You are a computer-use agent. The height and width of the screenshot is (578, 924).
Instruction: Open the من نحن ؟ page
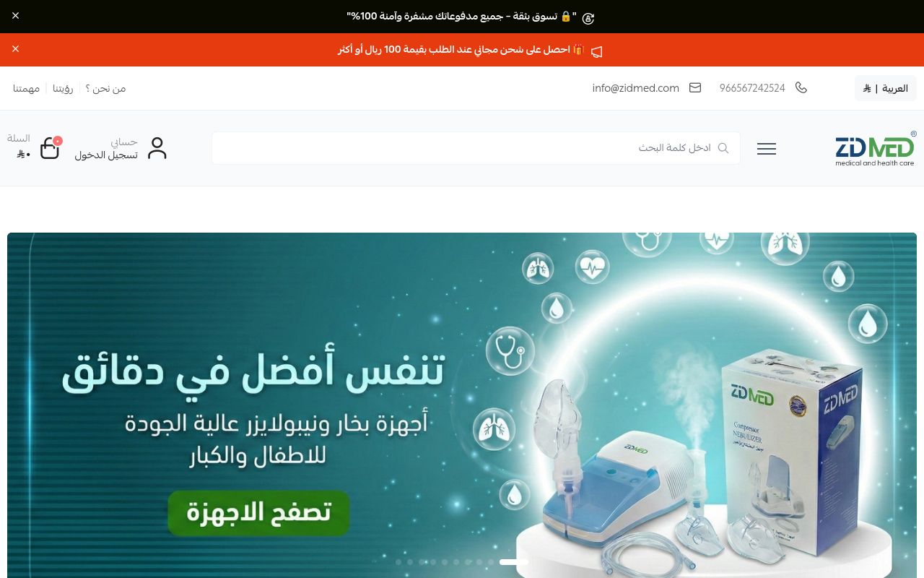(105, 88)
